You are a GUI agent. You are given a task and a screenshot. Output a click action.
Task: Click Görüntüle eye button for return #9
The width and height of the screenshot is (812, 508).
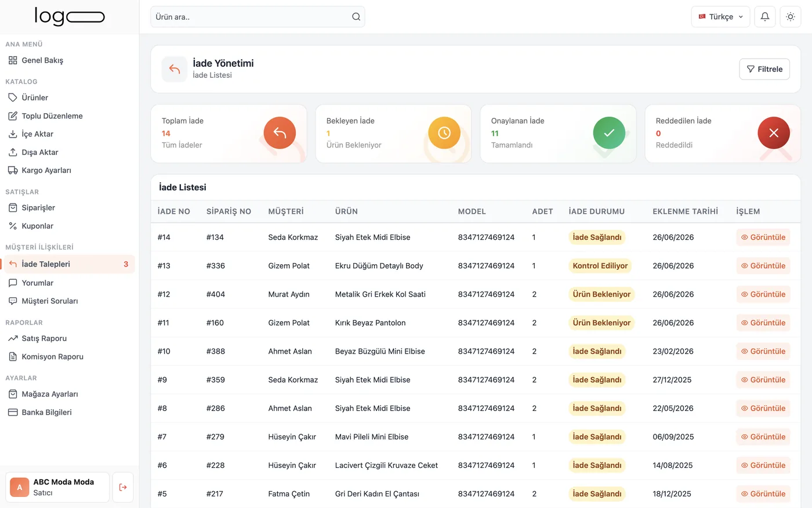click(763, 380)
